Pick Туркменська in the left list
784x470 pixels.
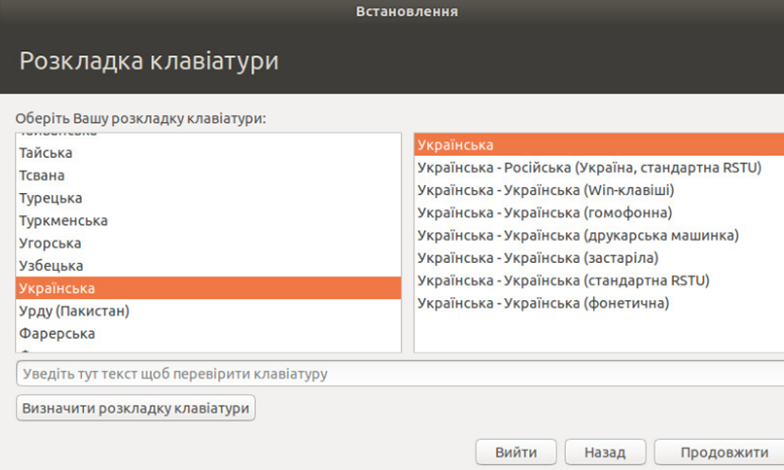coord(63,220)
